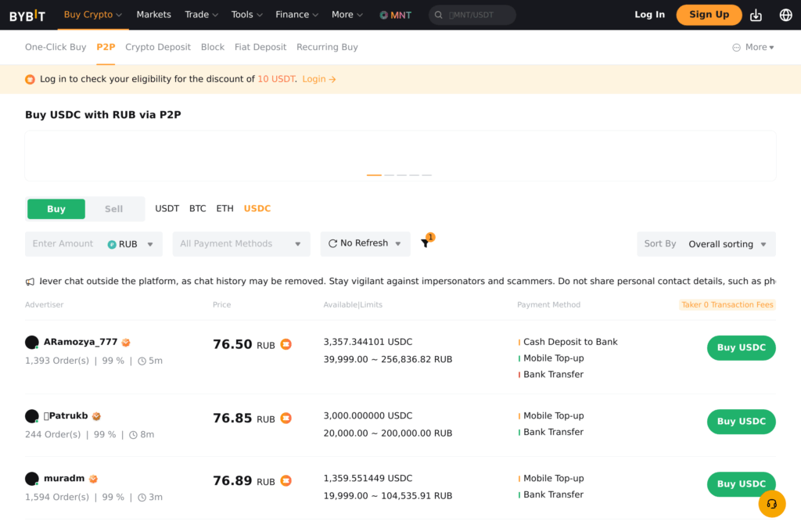Open the app download icon
801x532 pixels.
coord(756,16)
